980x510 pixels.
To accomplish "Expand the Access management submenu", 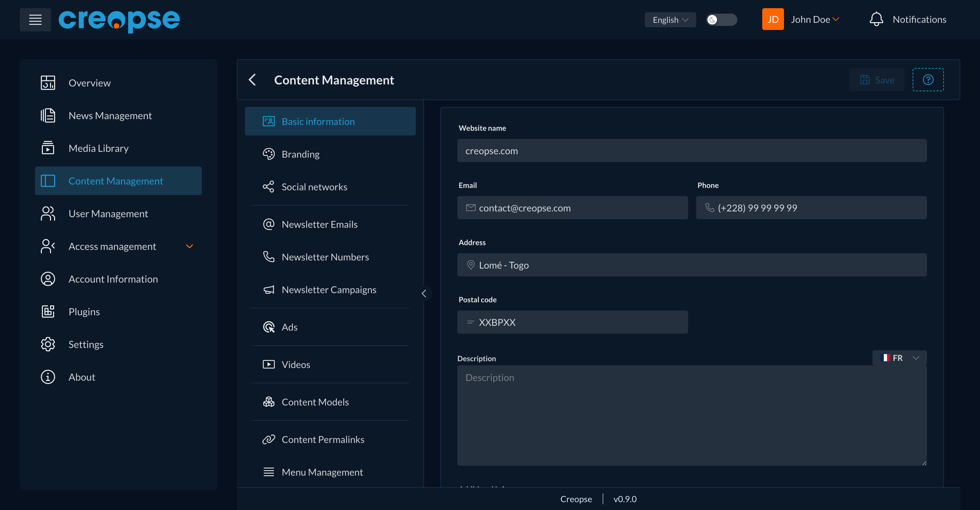I will [190, 246].
